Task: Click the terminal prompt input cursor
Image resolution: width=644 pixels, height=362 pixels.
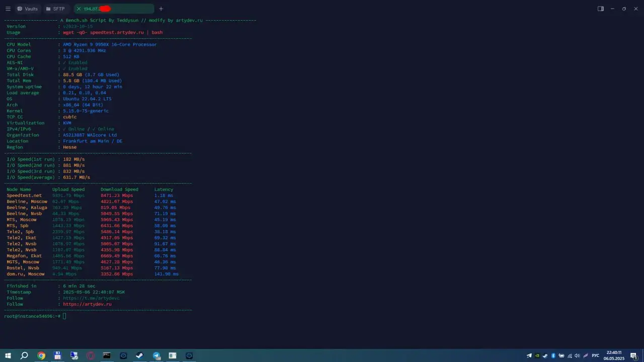Action: pos(64,316)
